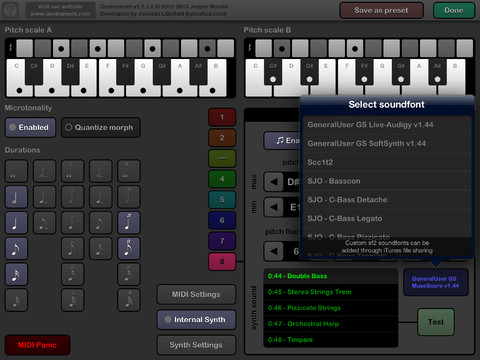Viewport: 480px width, 360px height.
Task: Toggle the music note Ena button behind popup
Action: (x=282, y=140)
